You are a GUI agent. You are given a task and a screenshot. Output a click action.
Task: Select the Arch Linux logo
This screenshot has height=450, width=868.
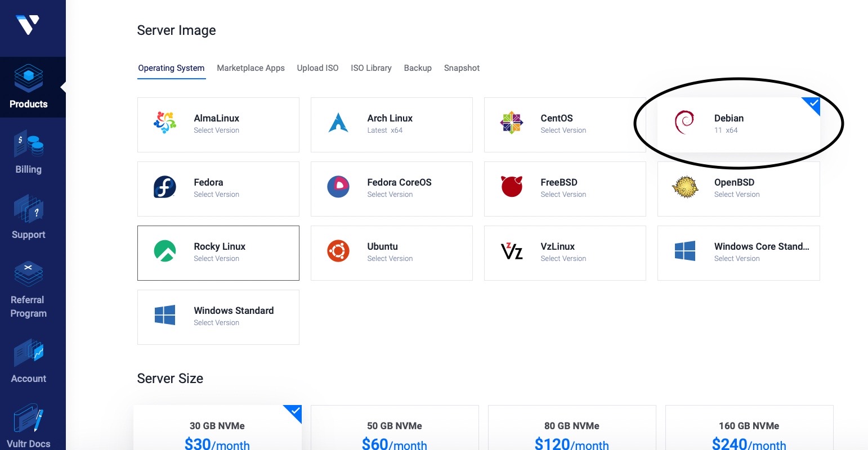coord(338,123)
